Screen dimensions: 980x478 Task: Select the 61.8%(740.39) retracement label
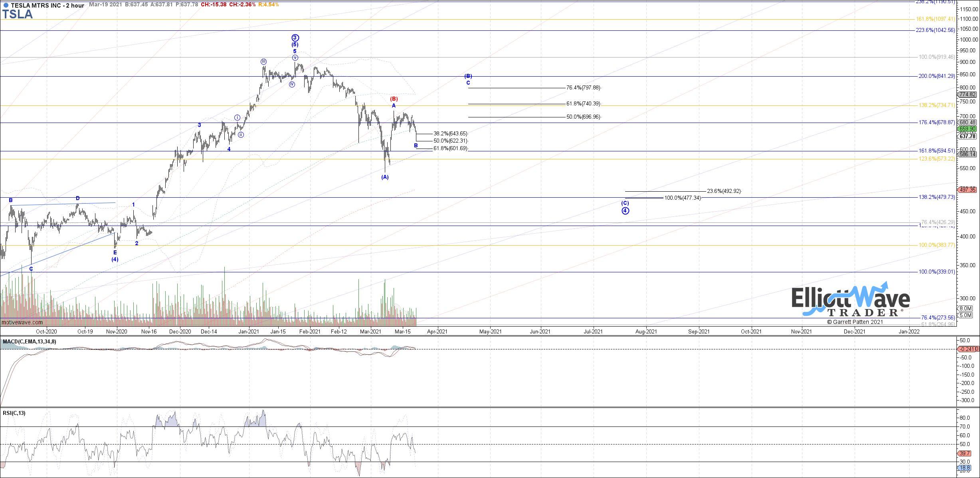tap(583, 103)
